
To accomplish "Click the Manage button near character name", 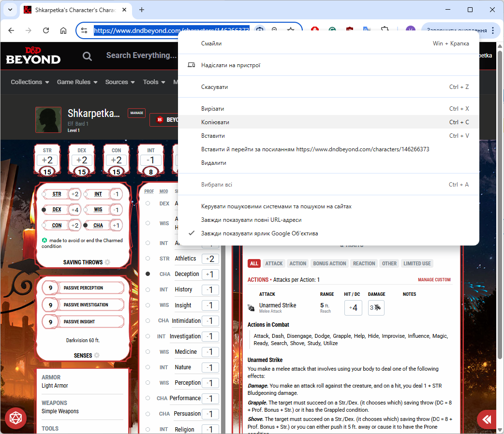I will pos(136,113).
